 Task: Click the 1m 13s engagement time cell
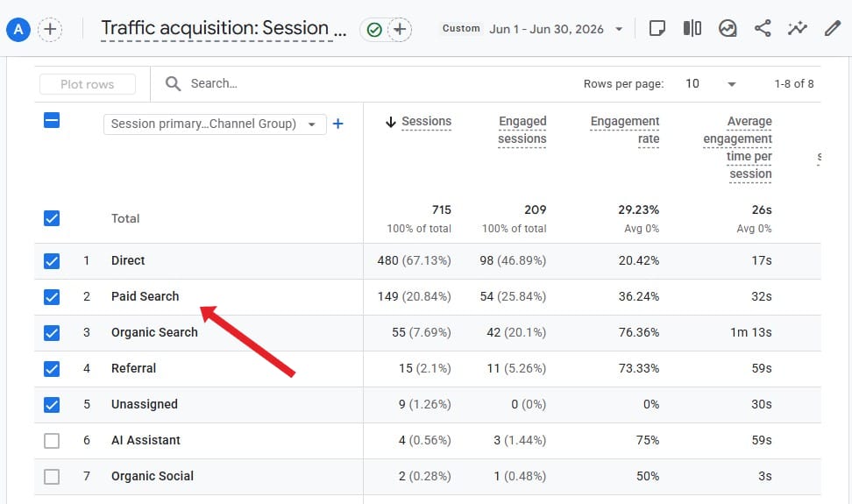tap(751, 332)
